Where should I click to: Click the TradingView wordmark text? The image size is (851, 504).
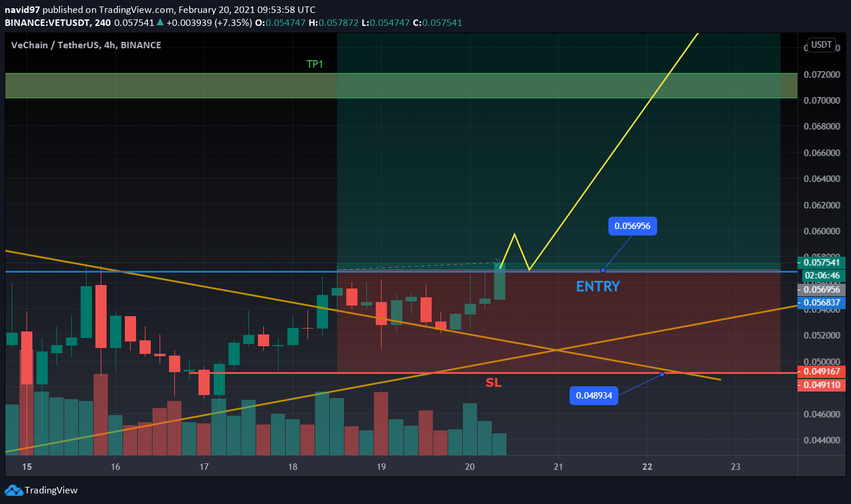51,490
